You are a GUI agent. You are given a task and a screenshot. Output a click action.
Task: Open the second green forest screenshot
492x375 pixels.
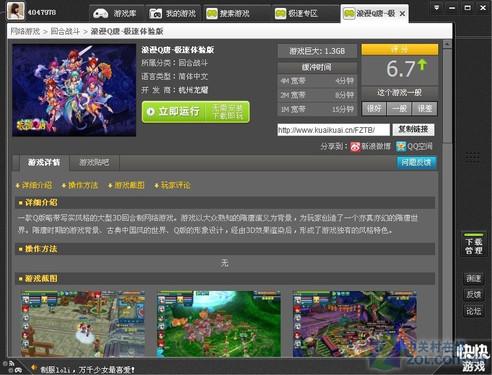coord(219,324)
